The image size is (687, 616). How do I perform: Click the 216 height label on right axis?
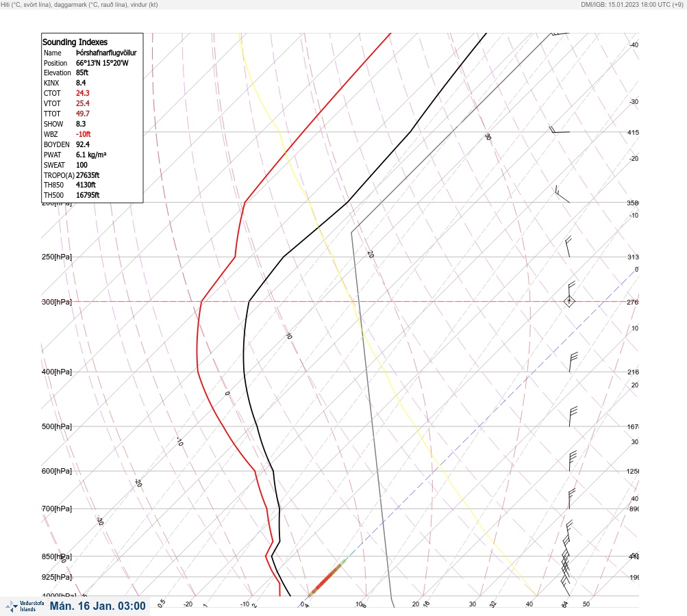633,372
